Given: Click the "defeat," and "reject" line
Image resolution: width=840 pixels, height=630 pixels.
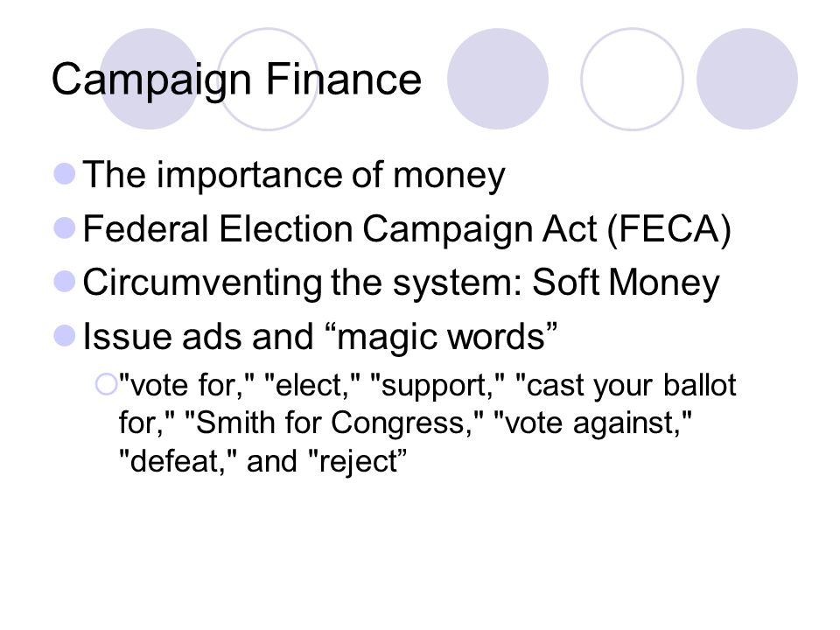Looking at the screenshot, I should [263, 461].
